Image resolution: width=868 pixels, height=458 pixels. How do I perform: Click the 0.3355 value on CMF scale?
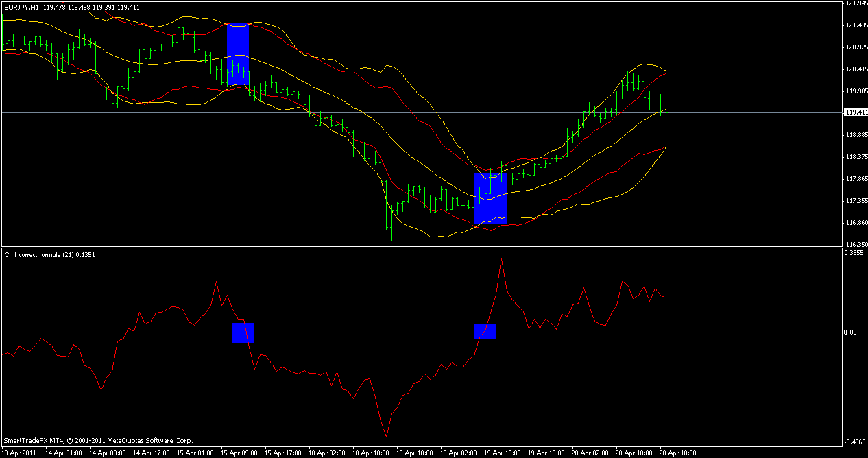(x=854, y=253)
